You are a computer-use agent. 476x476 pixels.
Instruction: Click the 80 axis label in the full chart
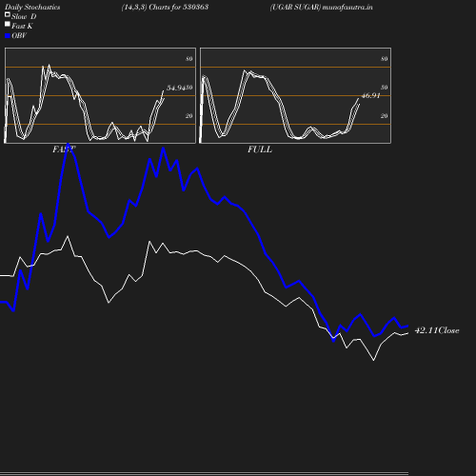tap(385, 59)
